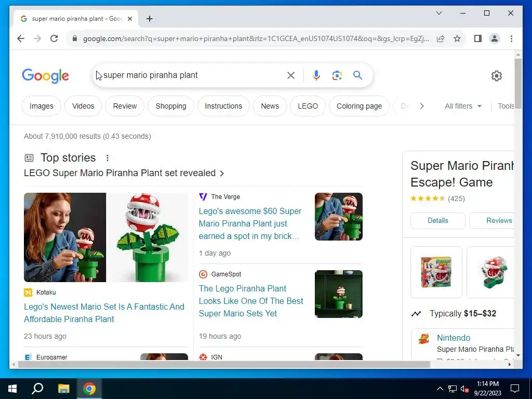532x399 pixels.
Task: Open the Windows notification center
Action: [515, 389]
